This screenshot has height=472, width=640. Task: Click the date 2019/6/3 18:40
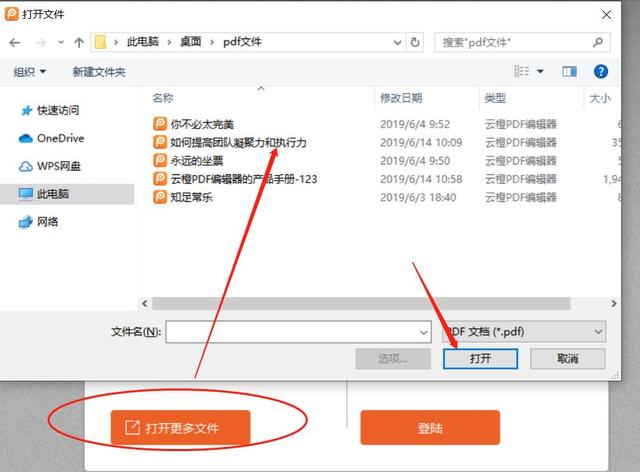click(418, 198)
